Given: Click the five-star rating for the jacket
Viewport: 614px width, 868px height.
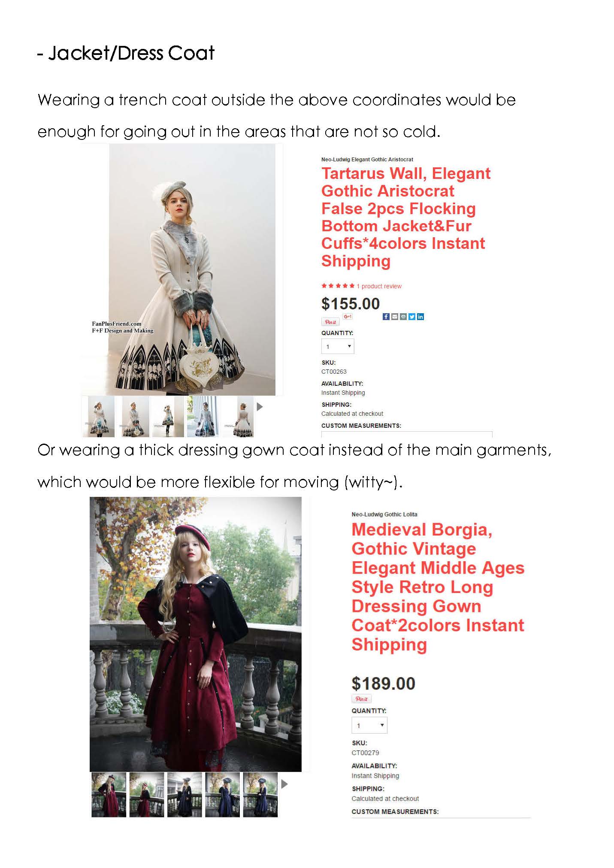Looking at the screenshot, I should [x=338, y=286].
